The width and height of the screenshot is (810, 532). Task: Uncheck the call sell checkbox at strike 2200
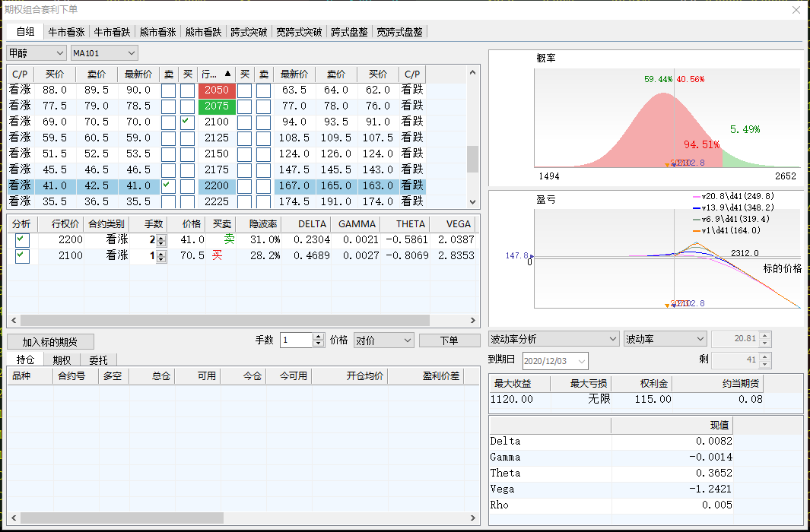coord(167,185)
